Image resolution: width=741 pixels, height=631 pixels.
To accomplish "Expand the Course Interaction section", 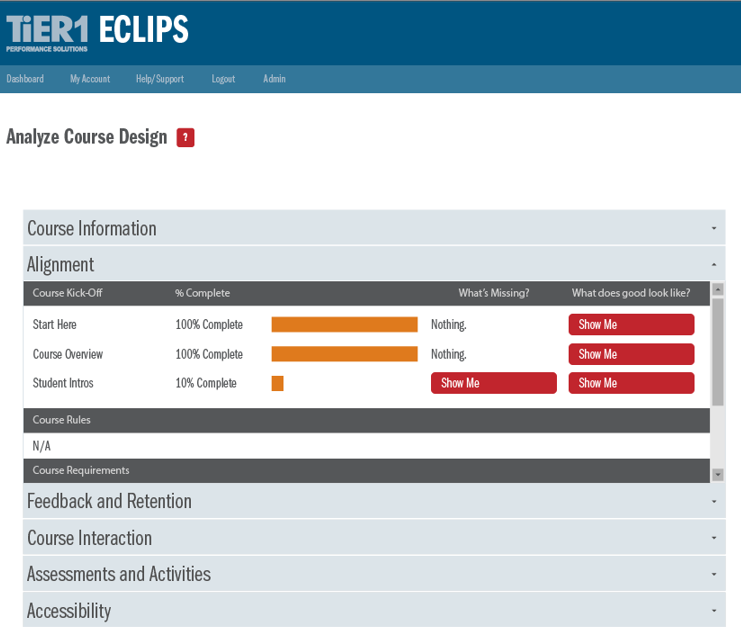I will 374,538.
